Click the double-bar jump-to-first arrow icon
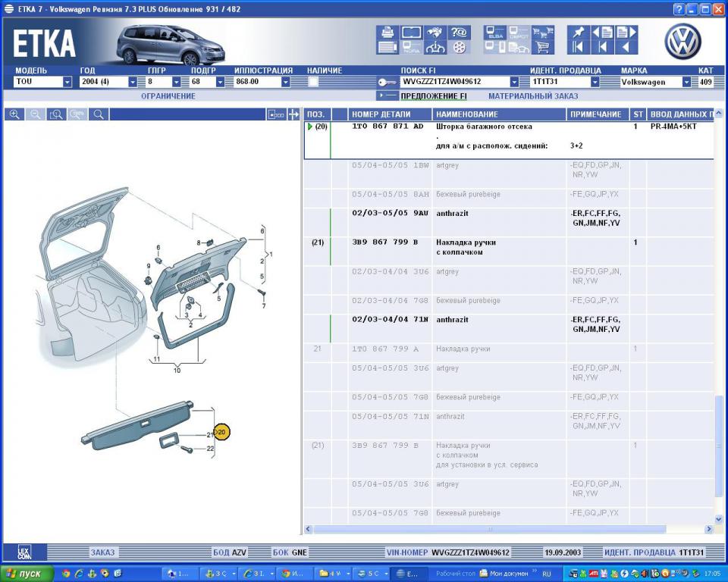 [x=579, y=47]
